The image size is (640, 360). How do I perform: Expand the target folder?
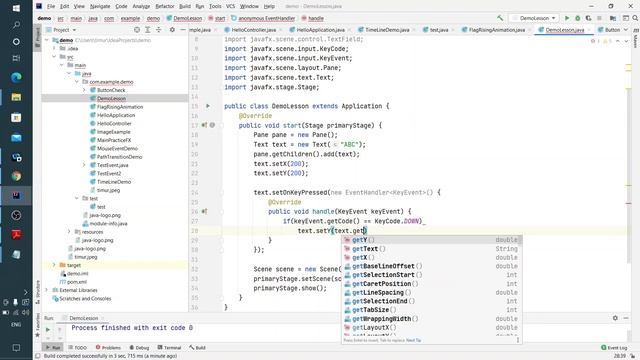pos(54,265)
